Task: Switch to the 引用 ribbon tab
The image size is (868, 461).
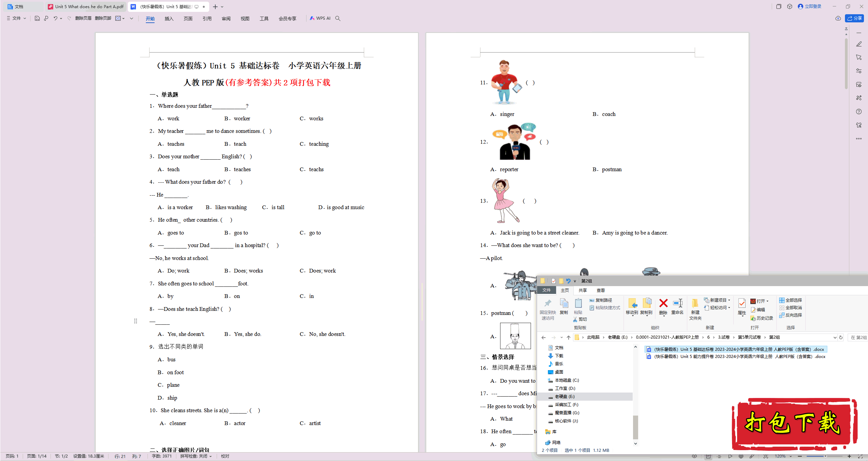Action: [x=207, y=19]
